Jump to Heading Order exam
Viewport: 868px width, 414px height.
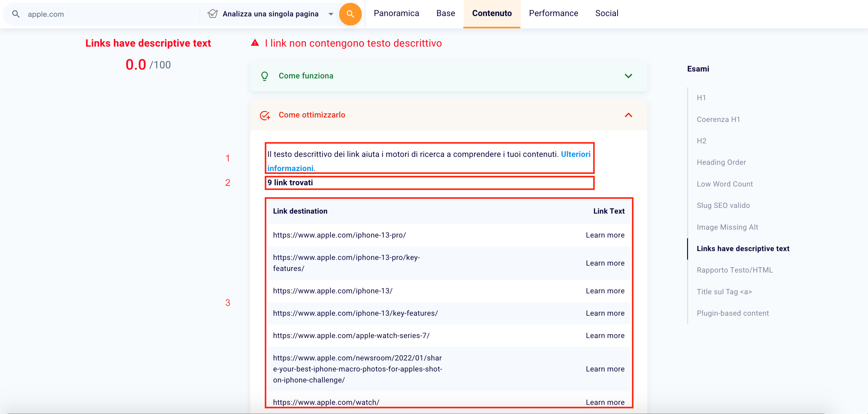point(721,162)
